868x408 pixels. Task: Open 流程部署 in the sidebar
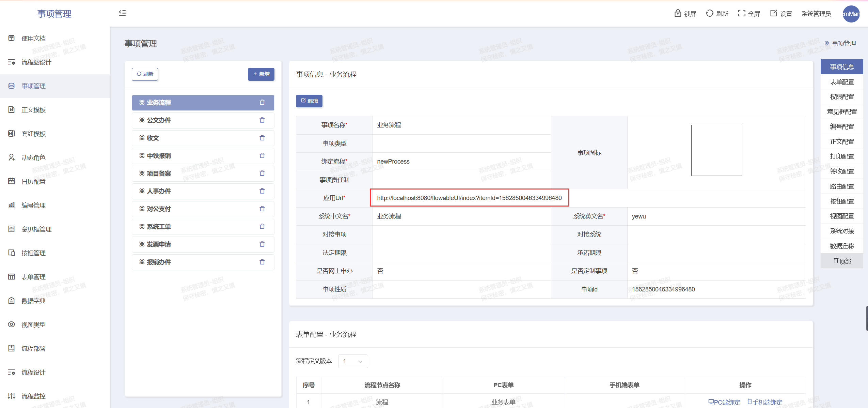[x=55, y=348]
